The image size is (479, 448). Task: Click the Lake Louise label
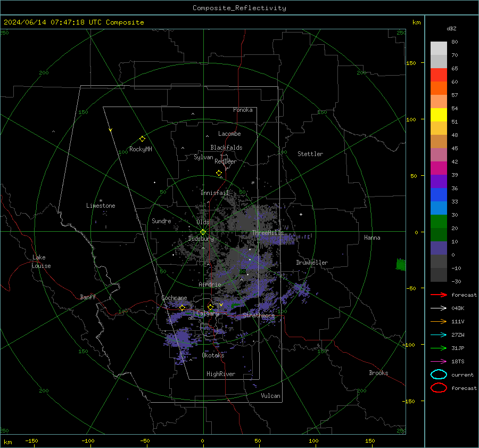(x=41, y=262)
